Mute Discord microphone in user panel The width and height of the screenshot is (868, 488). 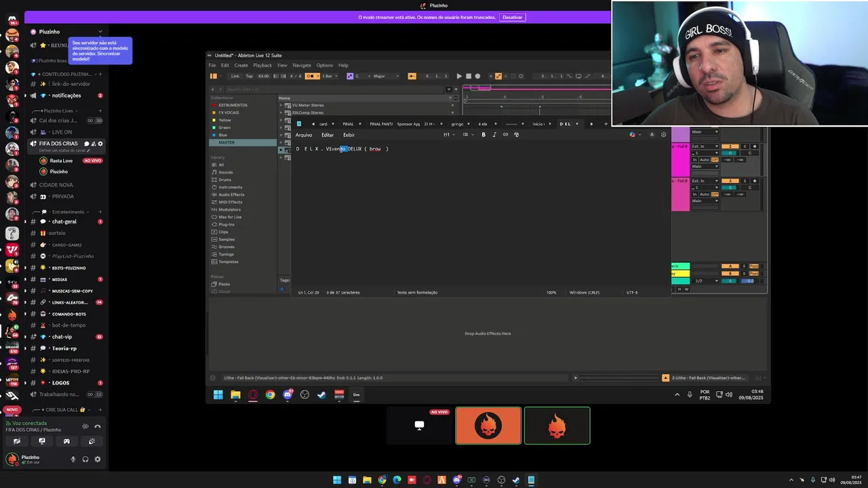tap(73, 460)
